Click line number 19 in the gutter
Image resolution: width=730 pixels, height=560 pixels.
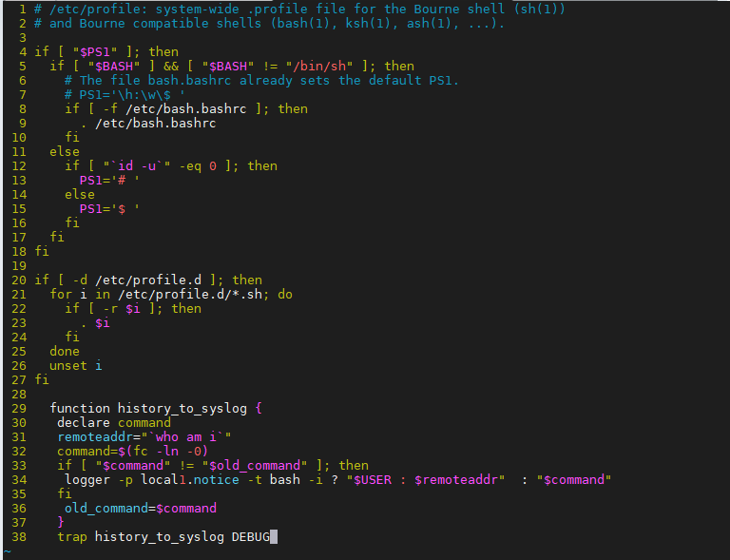(x=19, y=266)
